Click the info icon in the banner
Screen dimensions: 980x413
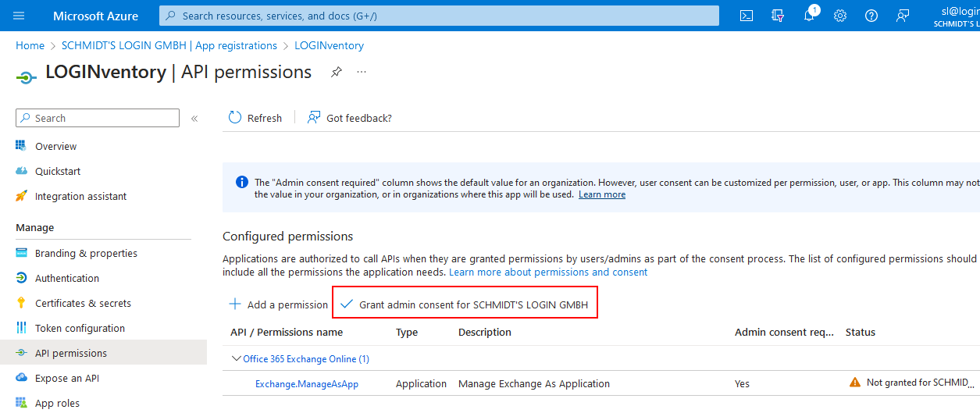[x=242, y=182]
